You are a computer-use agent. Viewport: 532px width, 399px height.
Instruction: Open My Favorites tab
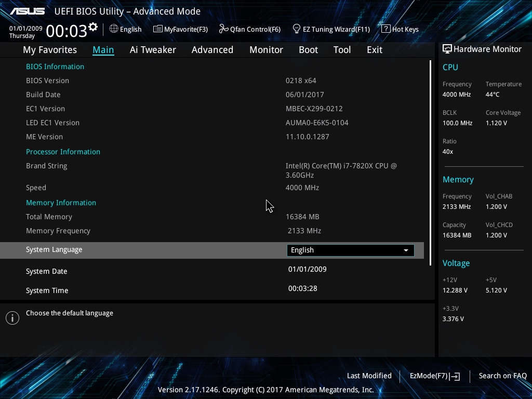(50, 50)
